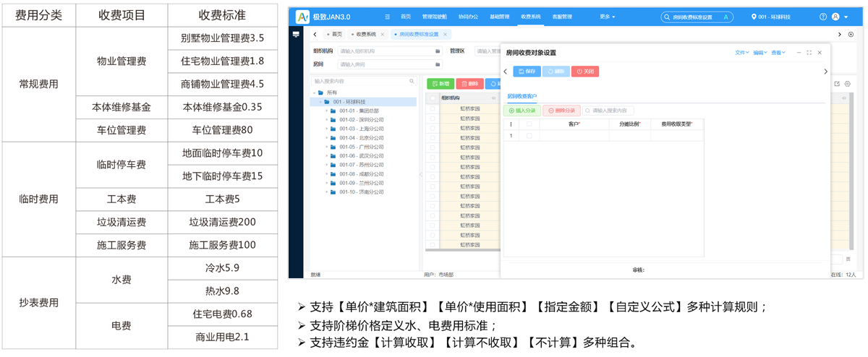
Task: Open 协同办公 in the top navigation
Action: [x=468, y=17]
